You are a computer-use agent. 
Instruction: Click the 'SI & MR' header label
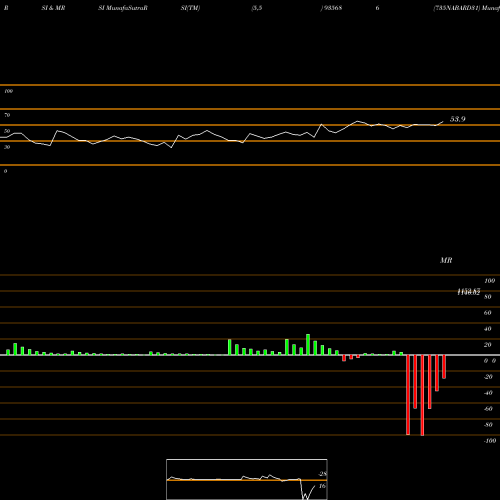click(53, 8)
